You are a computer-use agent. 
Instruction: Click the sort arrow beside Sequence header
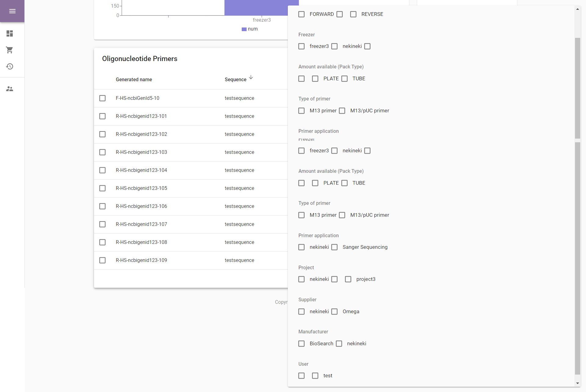point(251,78)
